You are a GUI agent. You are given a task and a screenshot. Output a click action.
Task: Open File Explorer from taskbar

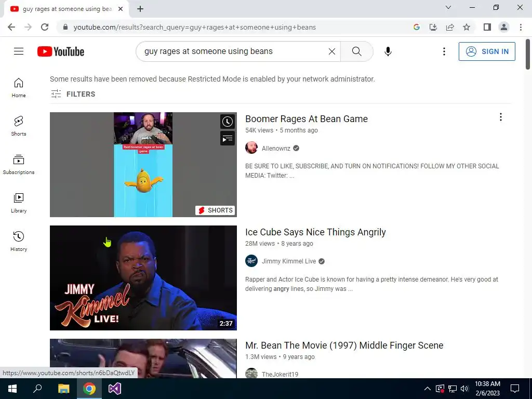(63, 389)
